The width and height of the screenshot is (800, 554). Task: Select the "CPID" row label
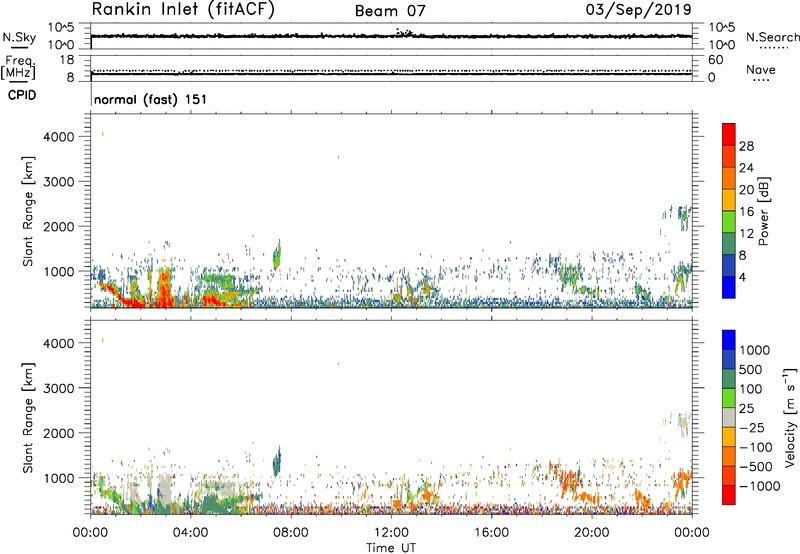22,95
